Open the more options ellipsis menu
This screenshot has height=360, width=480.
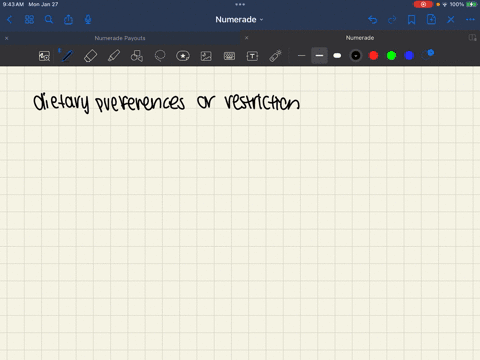coord(470,20)
